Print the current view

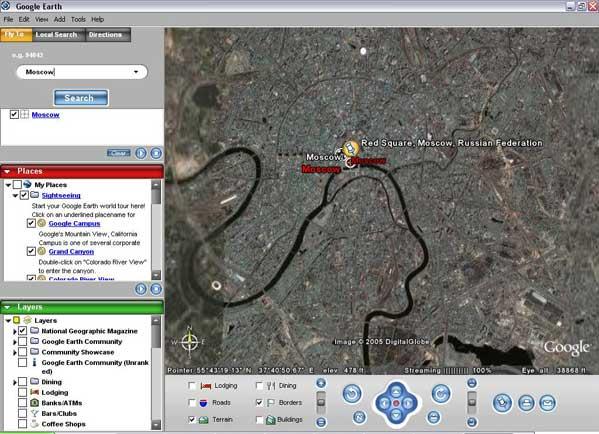[526, 403]
